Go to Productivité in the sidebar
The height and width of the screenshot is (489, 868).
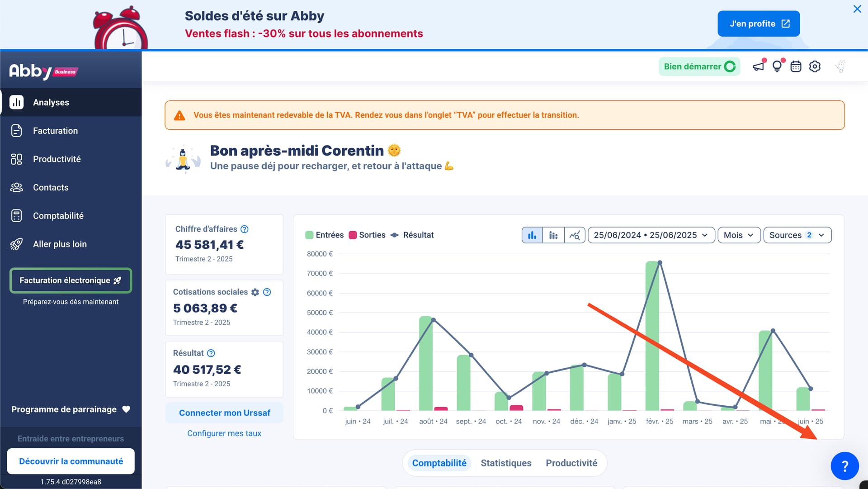[x=71, y=159]
